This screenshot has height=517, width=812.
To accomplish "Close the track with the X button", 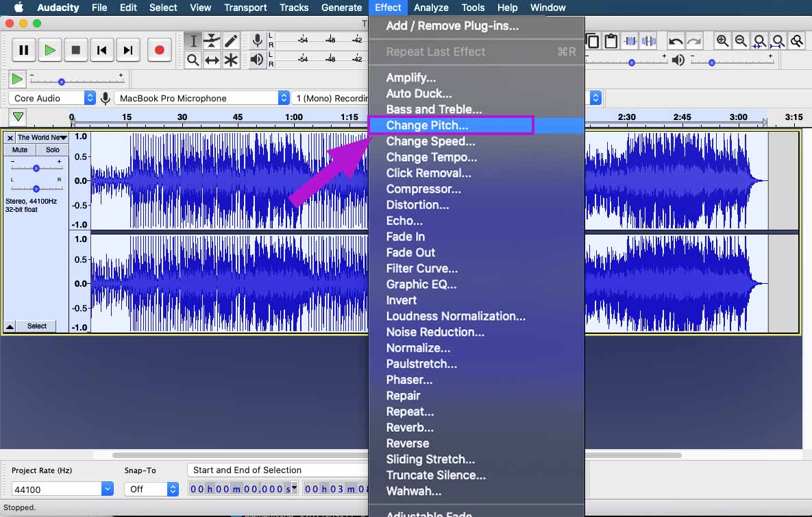I will [10, 138].
